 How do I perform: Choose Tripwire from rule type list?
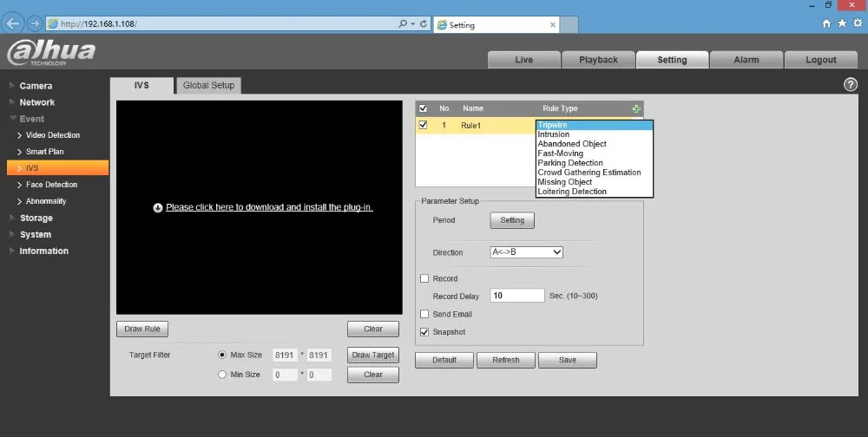(595, 125)
